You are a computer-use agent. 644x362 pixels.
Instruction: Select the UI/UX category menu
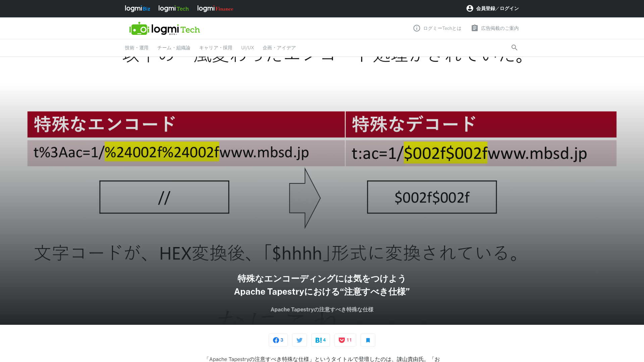[248, 48]
